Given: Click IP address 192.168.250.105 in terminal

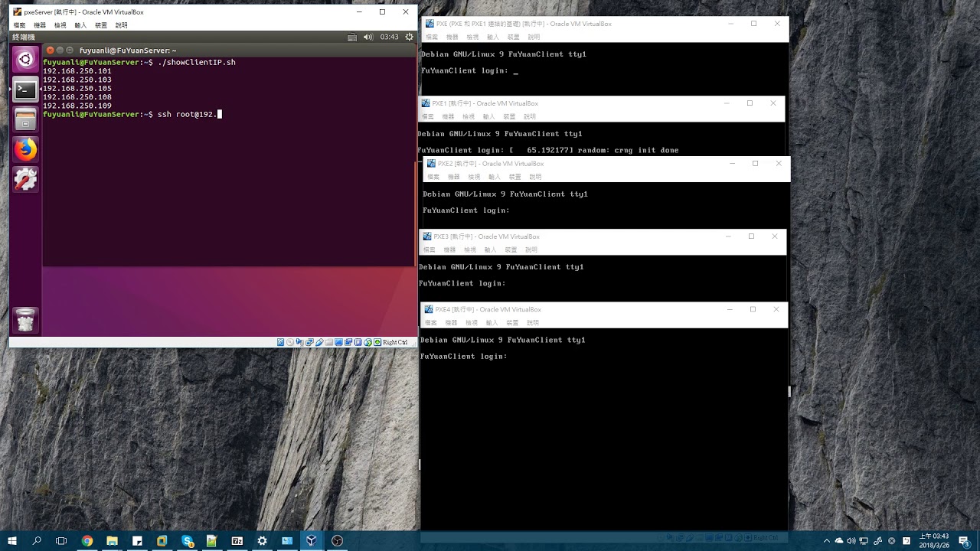Looking at the screenshot, I should 77,89.
